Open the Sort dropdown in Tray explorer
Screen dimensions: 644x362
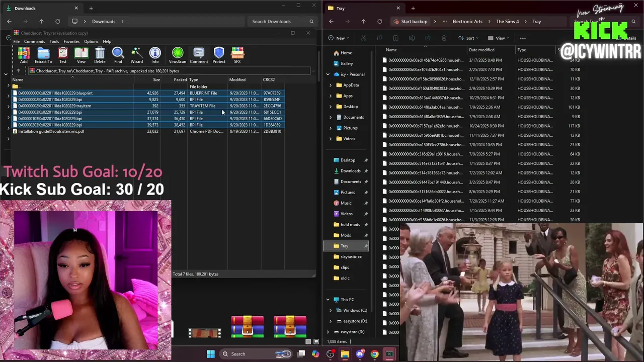(x=468, y=38)
